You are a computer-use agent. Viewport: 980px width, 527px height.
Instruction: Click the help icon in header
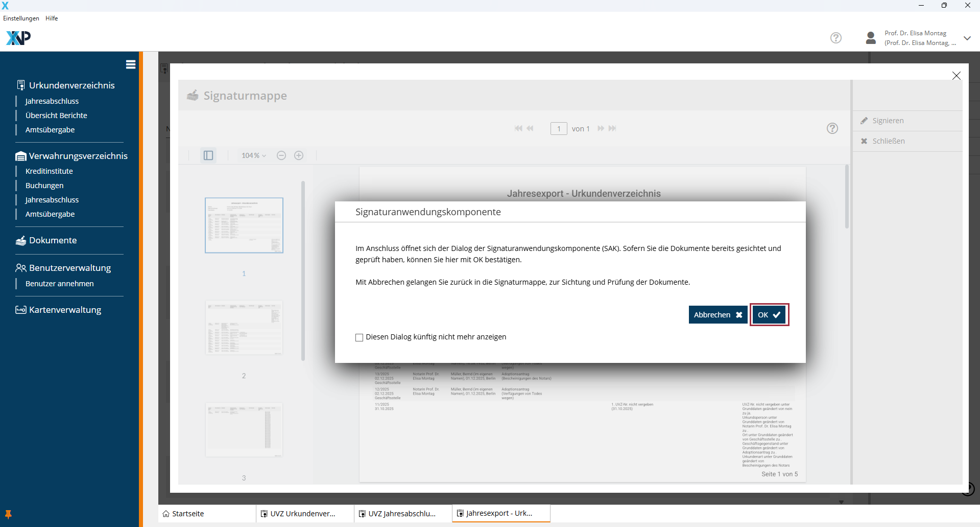836,38
